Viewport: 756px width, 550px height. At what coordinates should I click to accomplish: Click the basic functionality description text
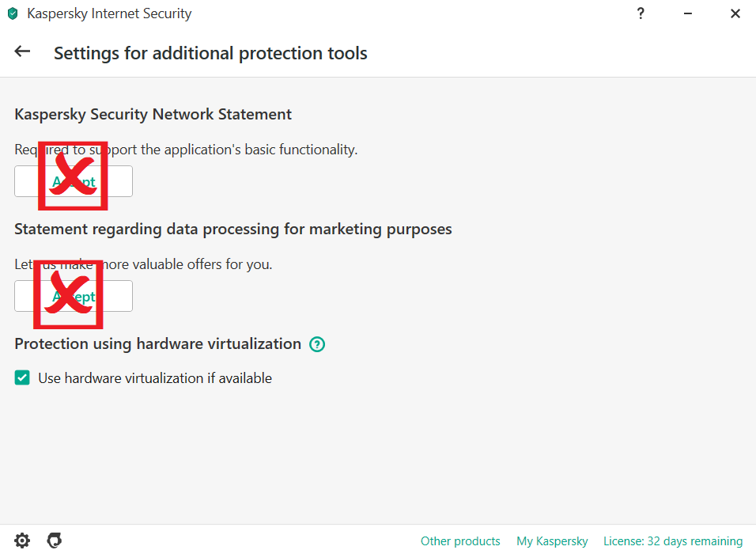point(186,149)
